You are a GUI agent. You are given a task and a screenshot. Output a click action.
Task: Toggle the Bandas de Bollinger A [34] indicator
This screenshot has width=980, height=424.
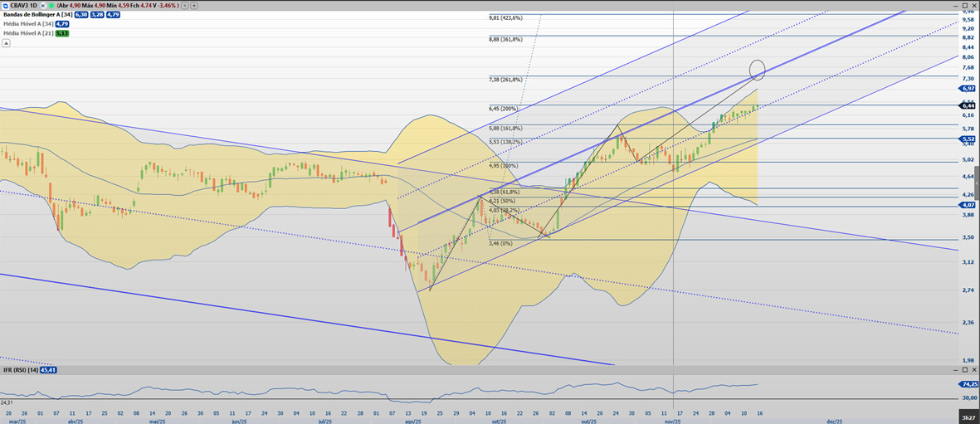coord(37,15)
